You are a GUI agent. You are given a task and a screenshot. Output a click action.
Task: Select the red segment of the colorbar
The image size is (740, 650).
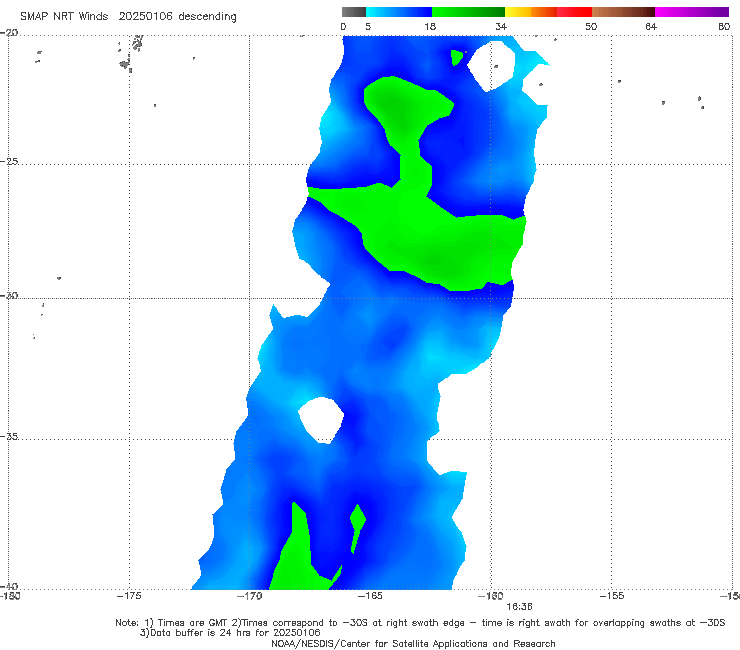tap(574, 12)
